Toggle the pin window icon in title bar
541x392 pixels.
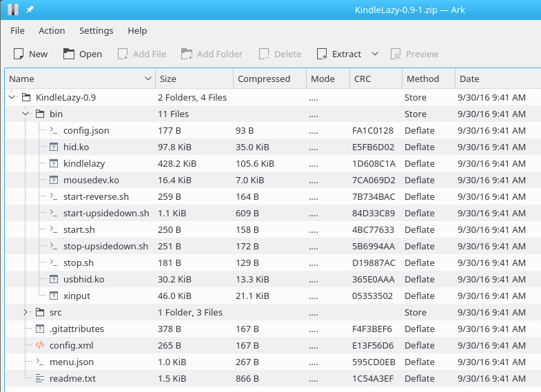(x=30, y=10)
